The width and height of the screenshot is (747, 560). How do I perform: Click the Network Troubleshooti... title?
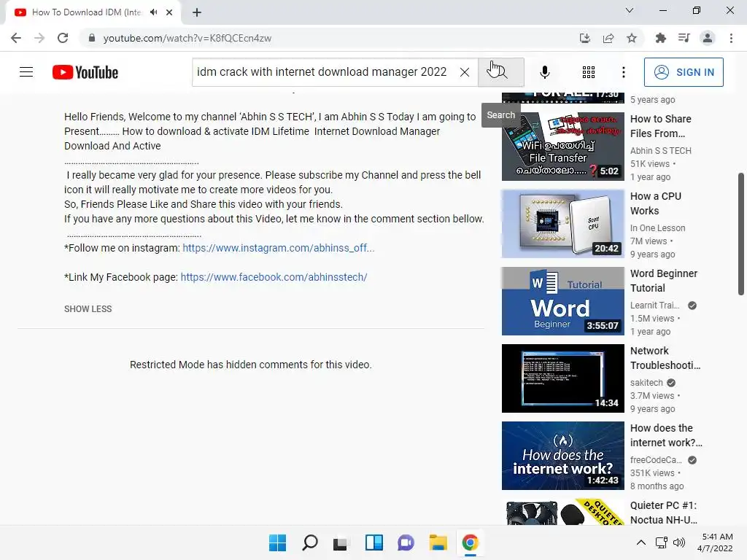click(665, 358)
